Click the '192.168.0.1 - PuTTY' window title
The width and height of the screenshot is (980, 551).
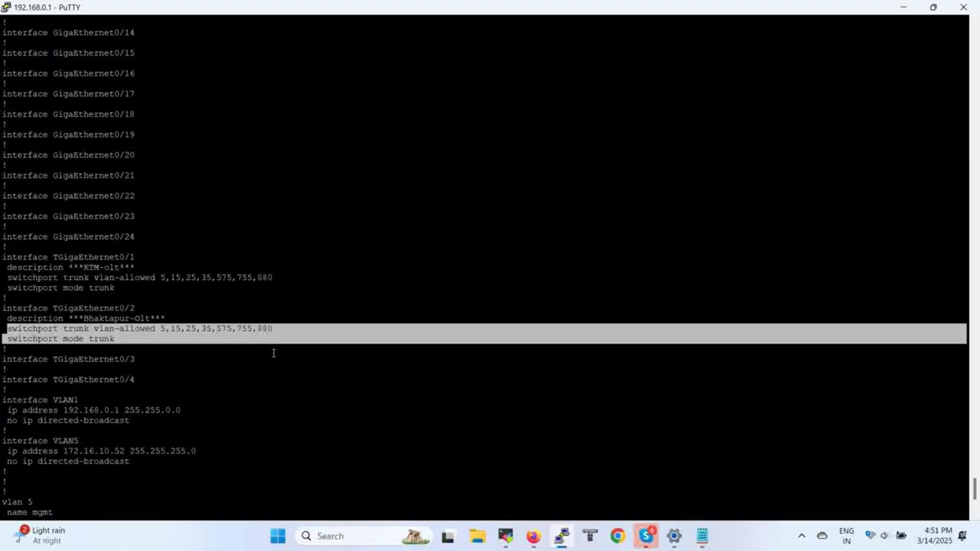47,7
